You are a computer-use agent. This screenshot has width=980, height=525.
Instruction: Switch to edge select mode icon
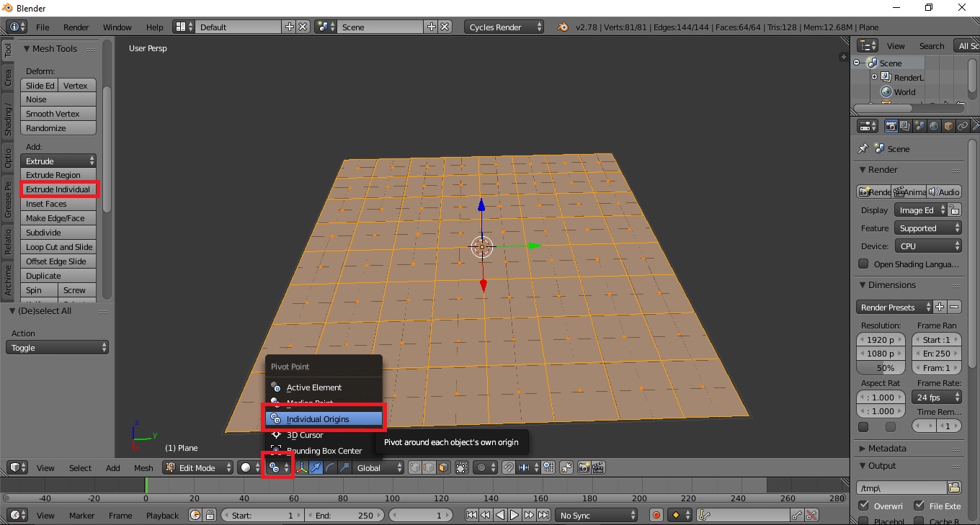429,467
